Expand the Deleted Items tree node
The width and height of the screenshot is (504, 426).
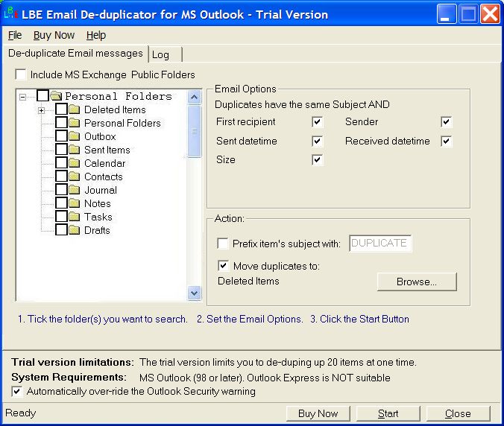point(42,110)
